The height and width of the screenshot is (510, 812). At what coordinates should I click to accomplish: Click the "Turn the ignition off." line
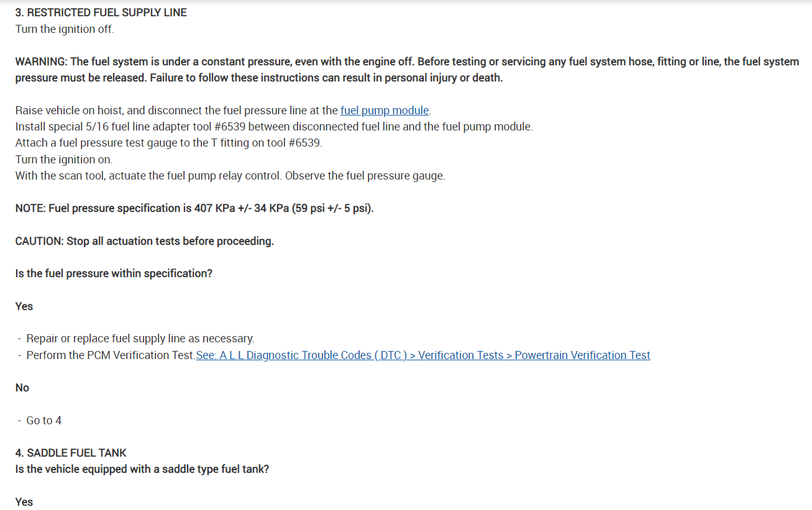65,29
